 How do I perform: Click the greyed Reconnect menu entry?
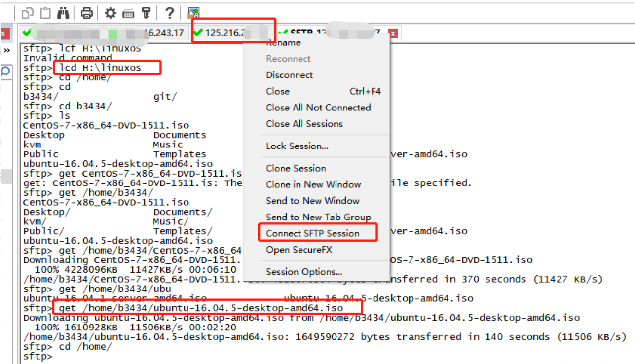point(289,59)
